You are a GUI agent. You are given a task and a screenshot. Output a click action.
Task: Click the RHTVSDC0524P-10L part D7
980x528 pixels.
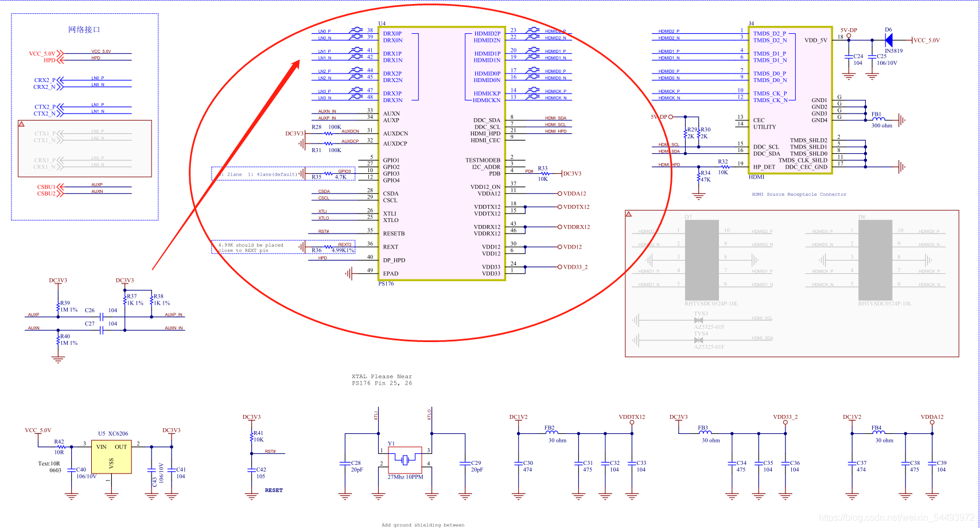701,258
